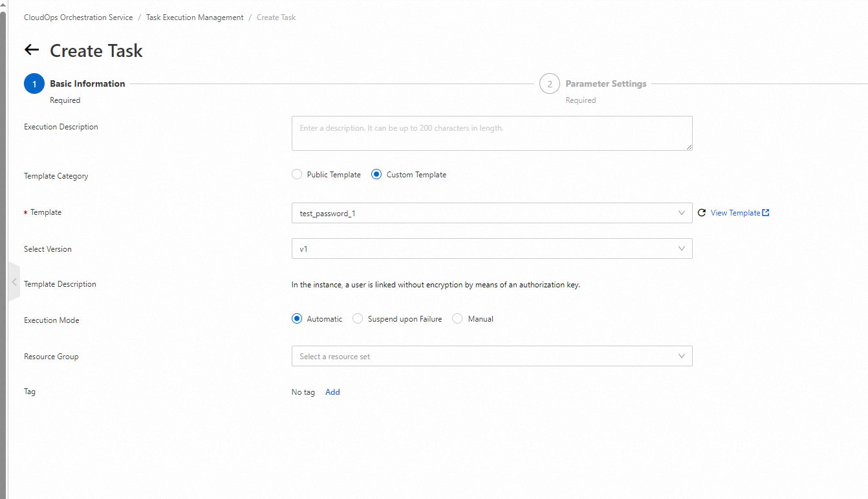
Task: Click the Create Task breadcrumb
Action: tap(276, 17)
